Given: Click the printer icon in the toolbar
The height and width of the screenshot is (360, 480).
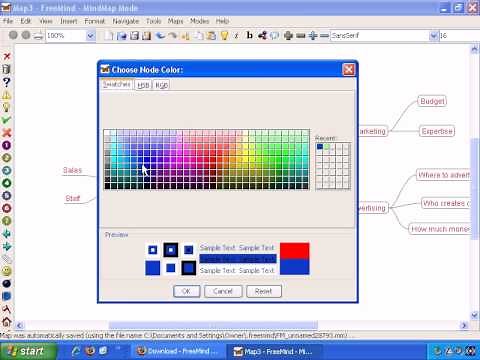Looking at the screenshot, I should coord(38,35).
